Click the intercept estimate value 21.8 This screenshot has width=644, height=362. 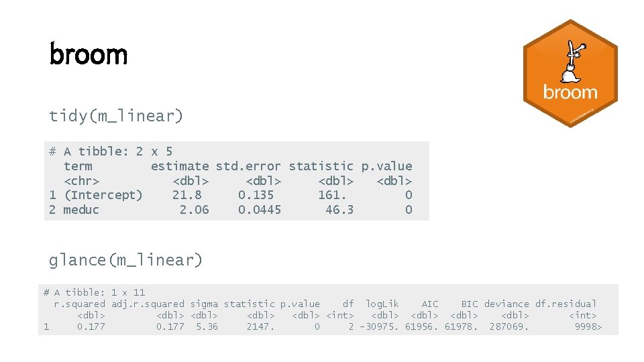tap(186, 195)
